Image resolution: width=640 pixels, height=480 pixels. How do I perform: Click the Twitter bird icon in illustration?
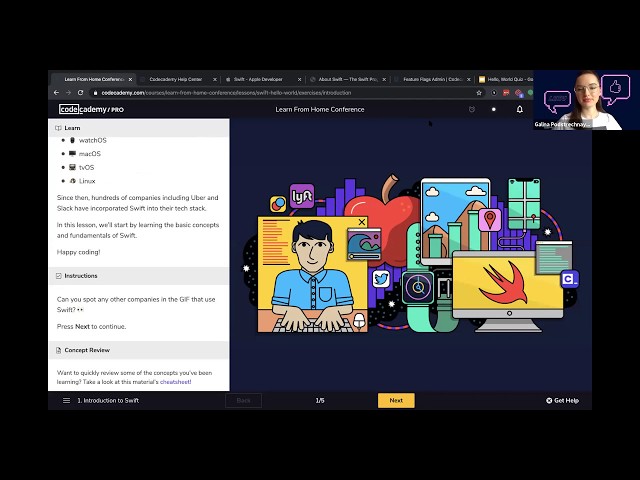point(381,279)
